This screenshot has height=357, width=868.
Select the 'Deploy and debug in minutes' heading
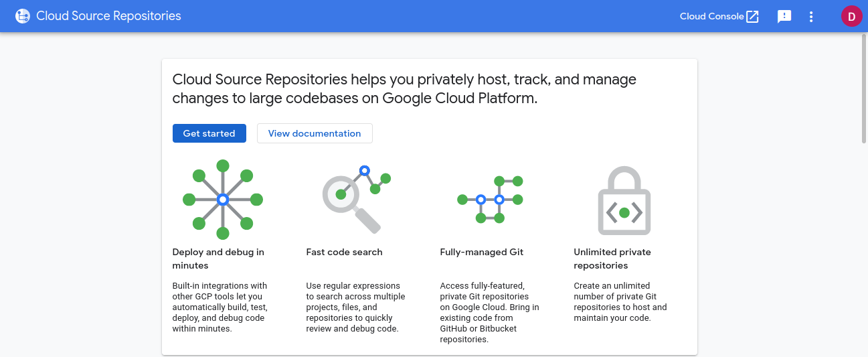(218, 259)
